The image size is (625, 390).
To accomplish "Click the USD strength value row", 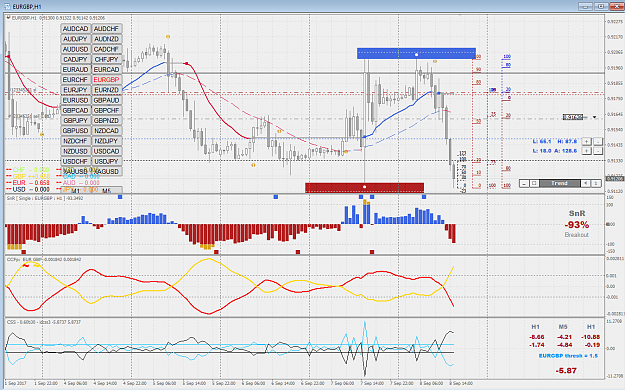I will point(28,189).
